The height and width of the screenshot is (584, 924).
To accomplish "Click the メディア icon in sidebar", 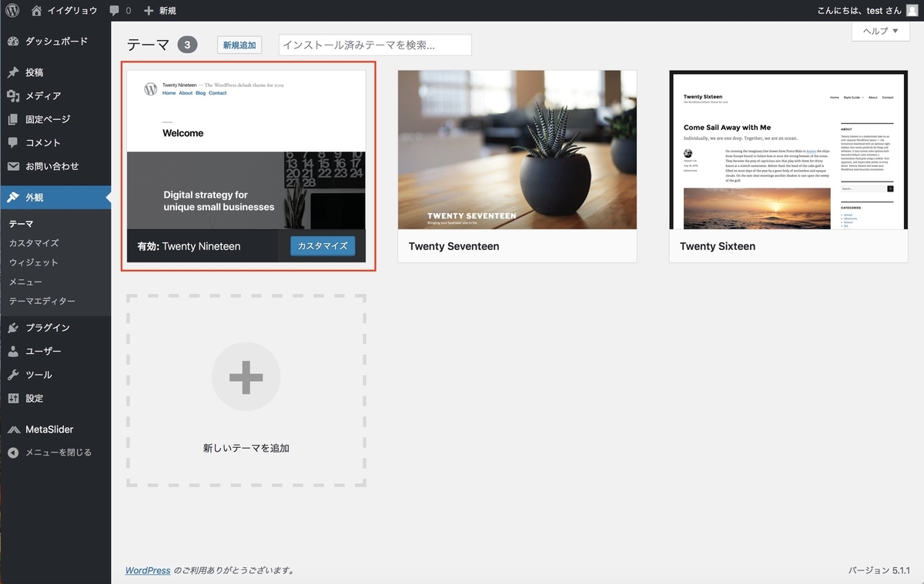I will (x=13, y=96).
